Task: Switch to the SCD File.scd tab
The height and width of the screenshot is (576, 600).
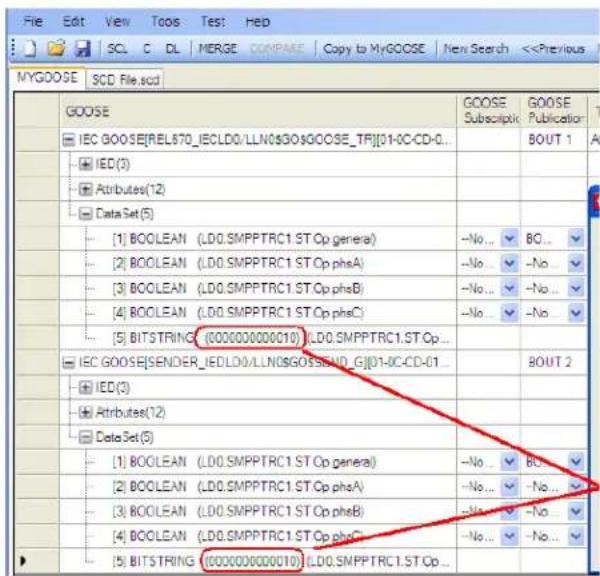Action: coord(126,80)
